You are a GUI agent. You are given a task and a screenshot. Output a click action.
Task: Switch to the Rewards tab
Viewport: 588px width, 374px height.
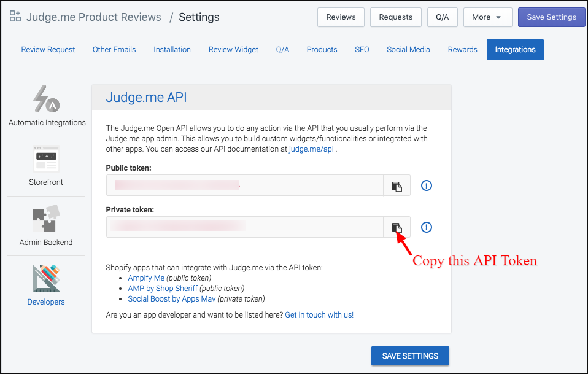(462, 50)
